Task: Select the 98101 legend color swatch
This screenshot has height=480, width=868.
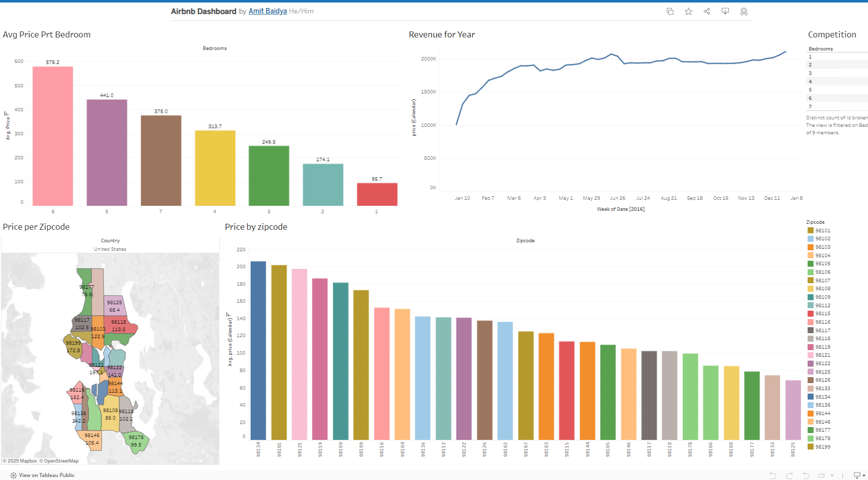Action: pyautogui.click(x=811, y=230)
